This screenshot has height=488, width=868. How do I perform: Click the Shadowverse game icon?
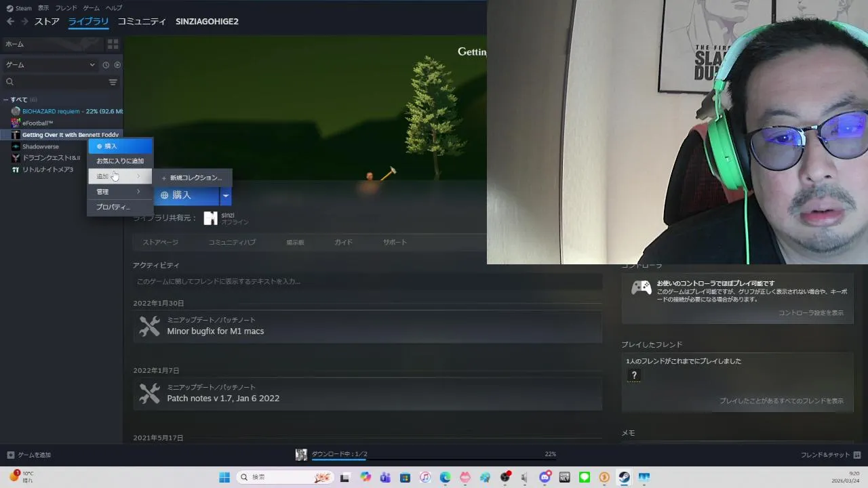click(16, 146)
